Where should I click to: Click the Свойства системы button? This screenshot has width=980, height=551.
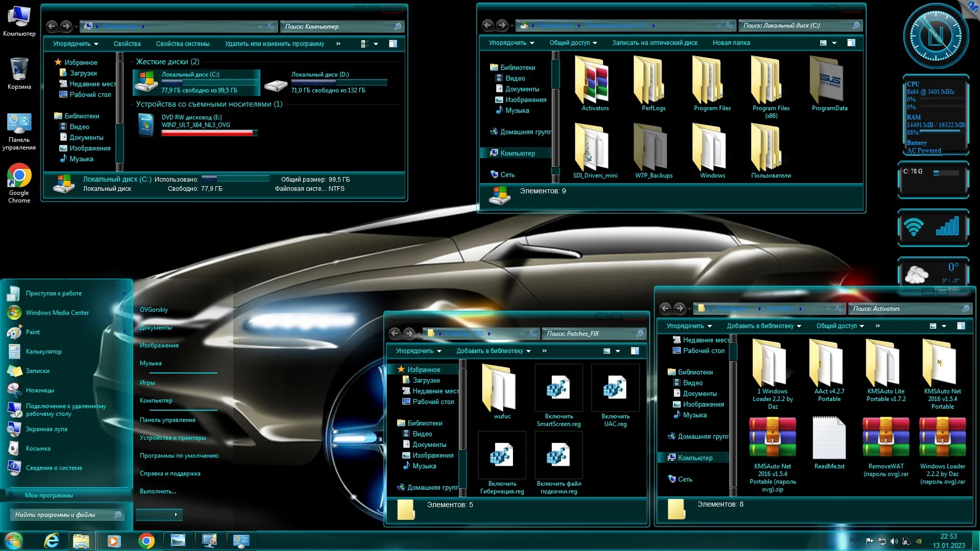[x=182, y=44]
